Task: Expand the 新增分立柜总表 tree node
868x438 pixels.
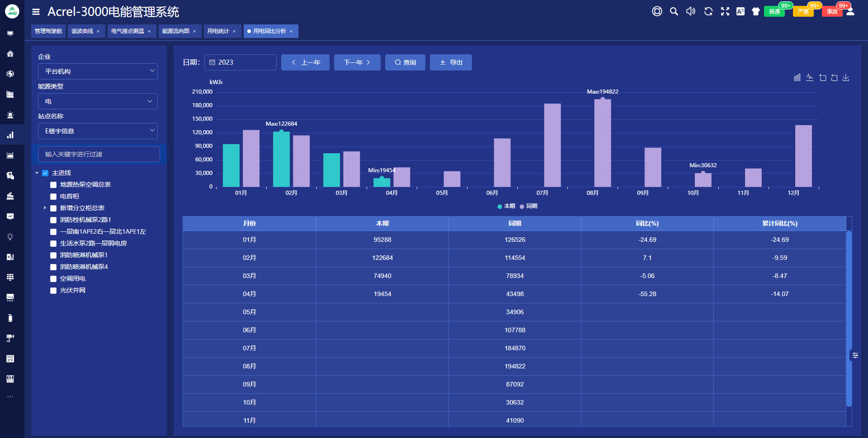Action: click(45, 208)
